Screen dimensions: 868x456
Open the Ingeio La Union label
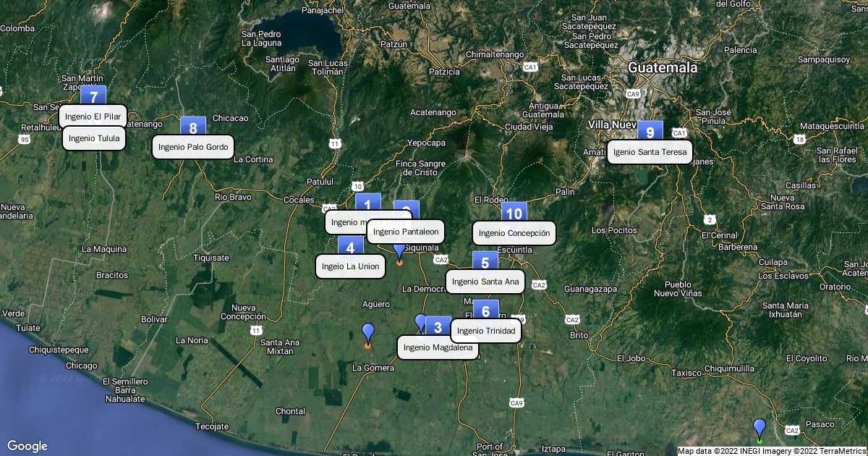click(350, 266)
